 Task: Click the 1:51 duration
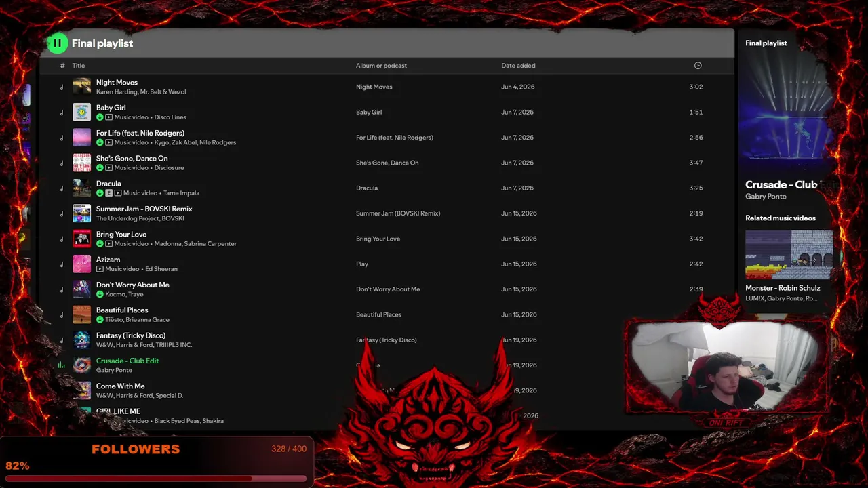coord(696,113)
